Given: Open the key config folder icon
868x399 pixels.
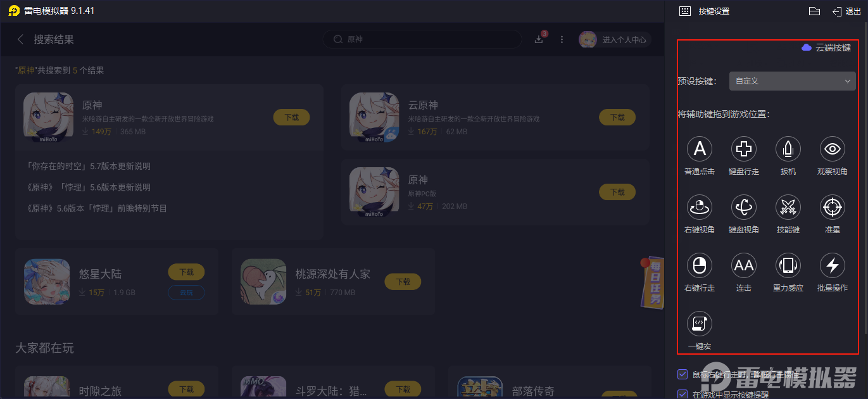Looking at the screenshot, I should [x=815, y=11].
